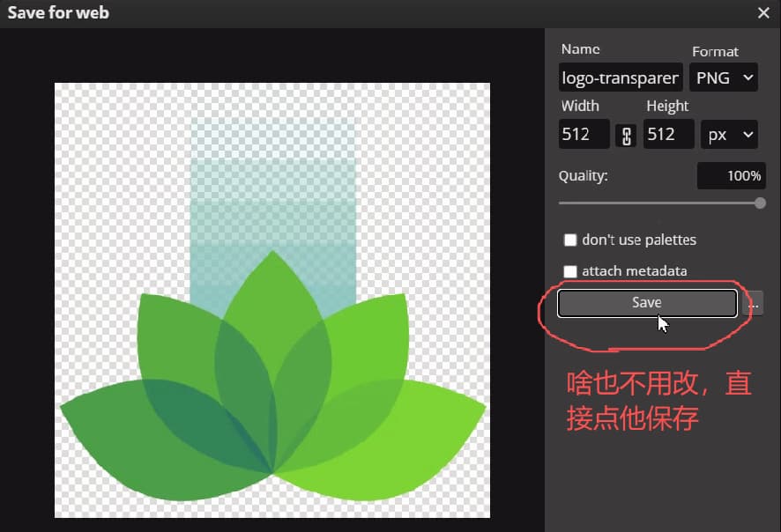Click the Save button

point(647,303)
